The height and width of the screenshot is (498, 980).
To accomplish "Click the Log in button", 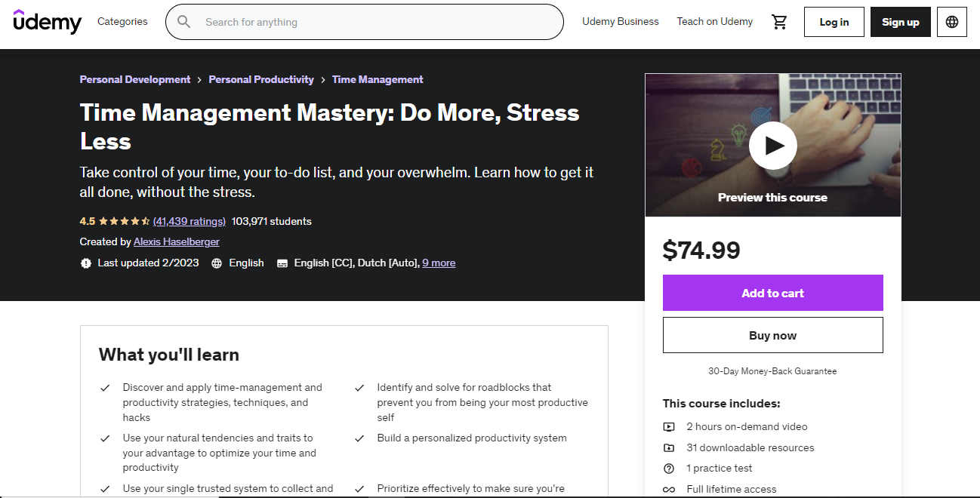I will pos(834,22).
